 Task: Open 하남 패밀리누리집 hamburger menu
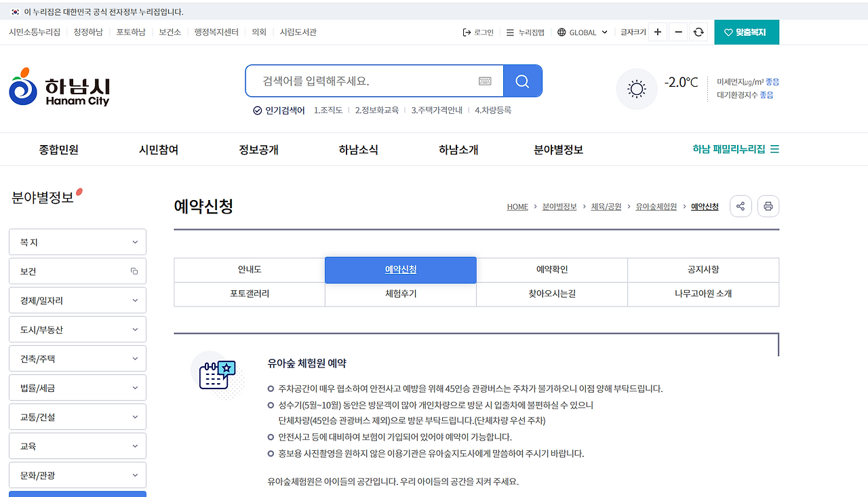point(736,149)
